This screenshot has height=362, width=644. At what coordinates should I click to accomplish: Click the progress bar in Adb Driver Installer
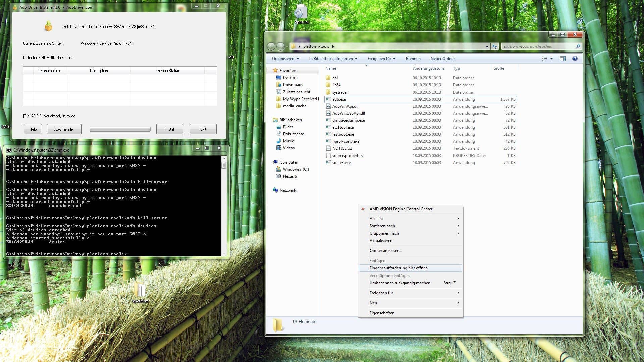tap(120, 129)
